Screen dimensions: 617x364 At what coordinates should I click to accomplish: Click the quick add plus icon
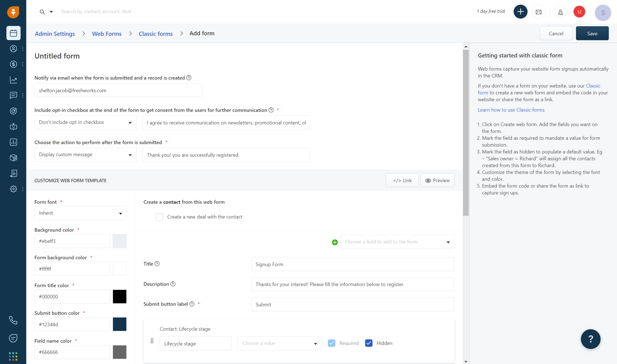[x=520, y=12]
